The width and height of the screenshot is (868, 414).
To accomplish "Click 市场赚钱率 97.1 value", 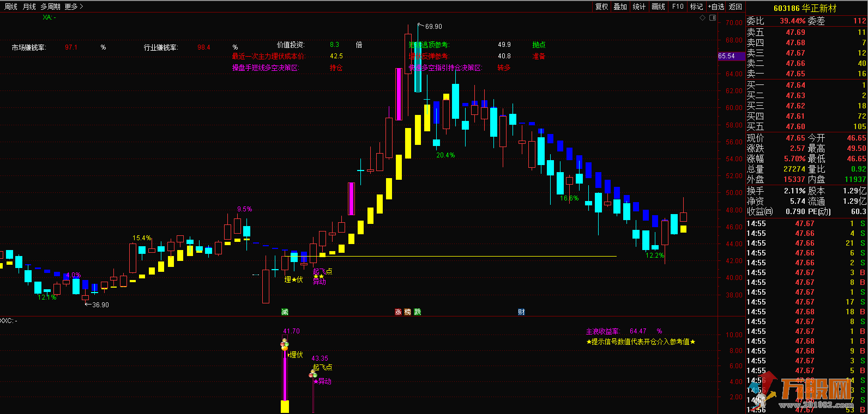I will [71, 47].
